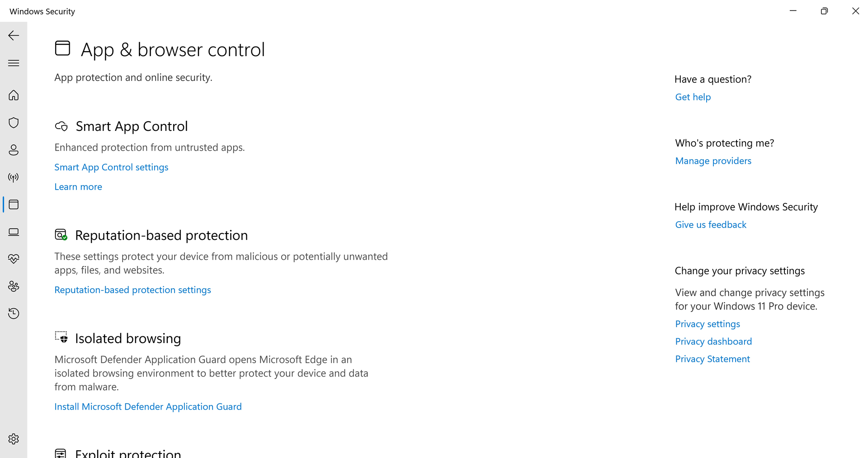Open Protection history clock icon
The width and height of the screenshot is (868, 458).
[x=14, y=314]
